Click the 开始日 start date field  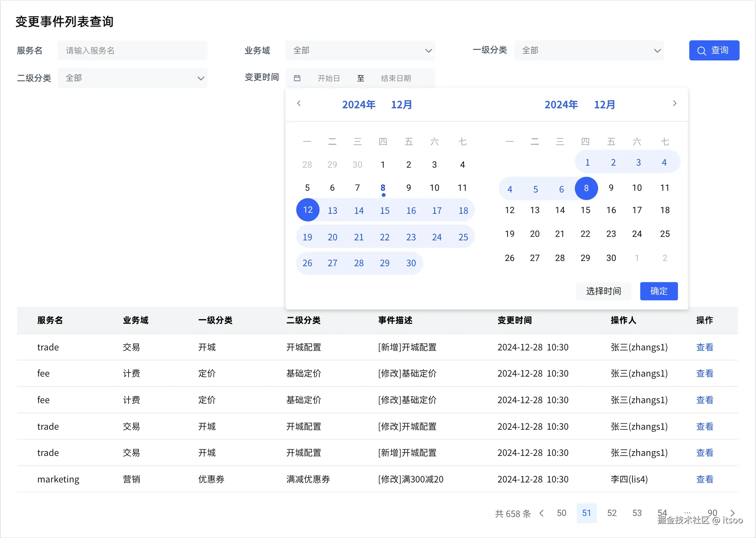click(x=328, y=78)
